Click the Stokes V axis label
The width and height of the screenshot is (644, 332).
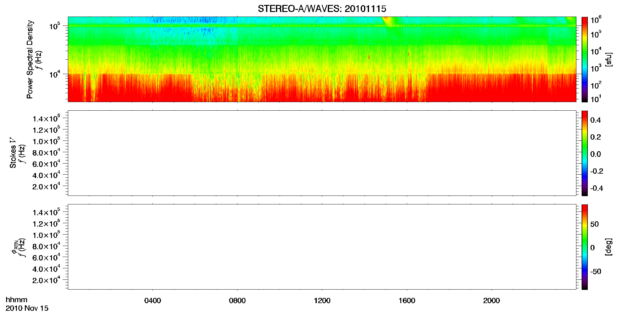[13, 153]
